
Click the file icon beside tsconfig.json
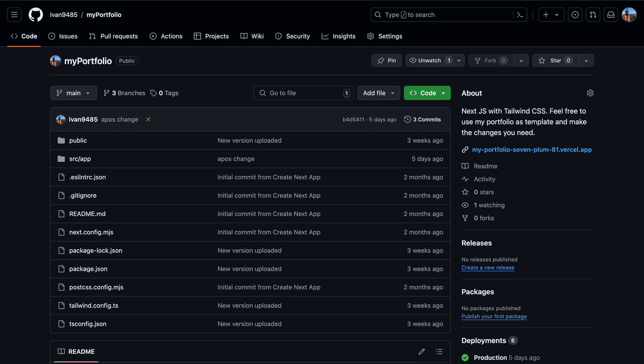[x=61, y=324]
